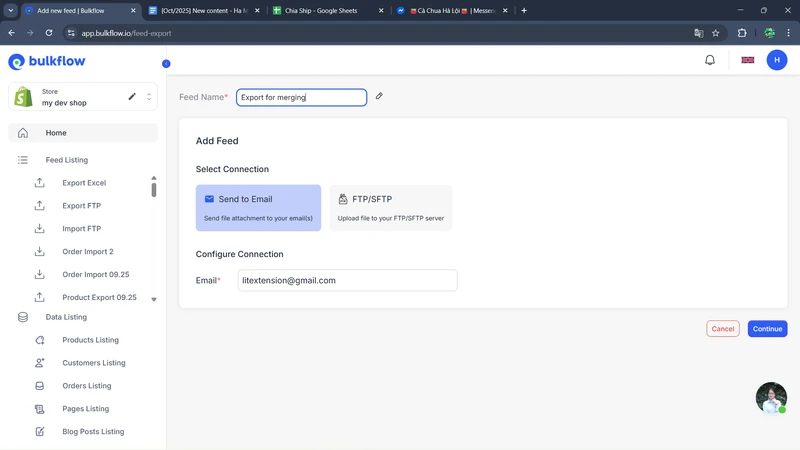Click the notification bell icon
Screen dimensions: 800x450
click(x=710, y=60)
